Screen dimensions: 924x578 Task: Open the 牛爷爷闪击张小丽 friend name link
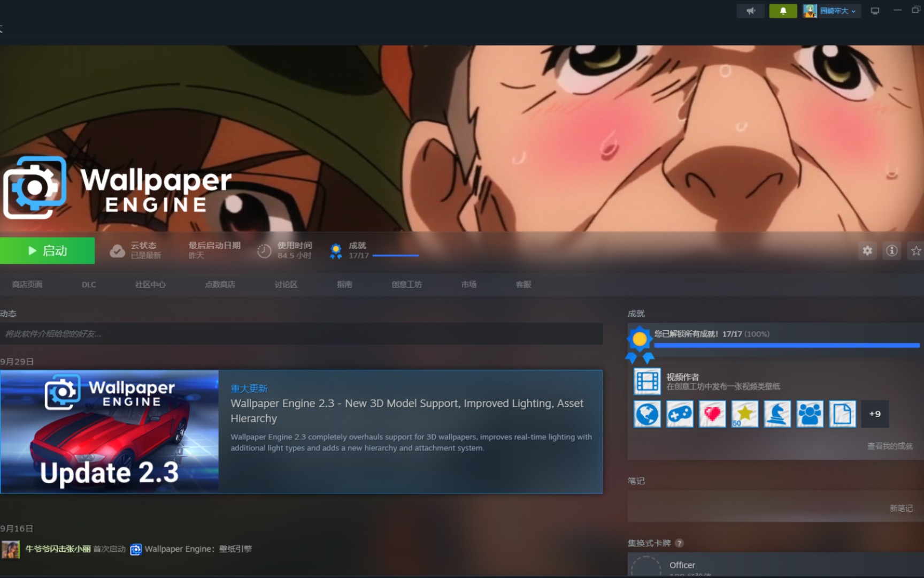(58, 549)
